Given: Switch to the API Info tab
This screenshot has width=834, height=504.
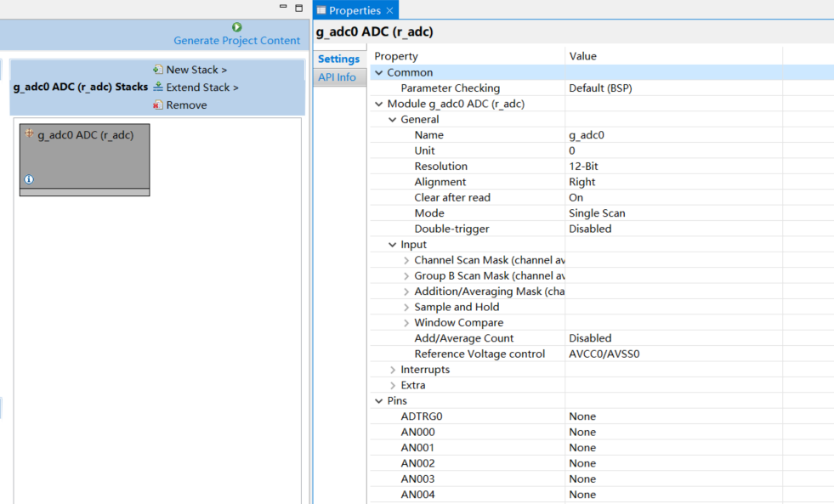Looking at the screenshot, I should coord(337,77).
